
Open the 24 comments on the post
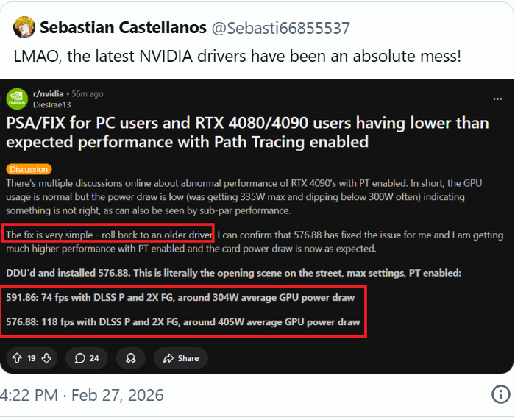[x=86, y=358]
